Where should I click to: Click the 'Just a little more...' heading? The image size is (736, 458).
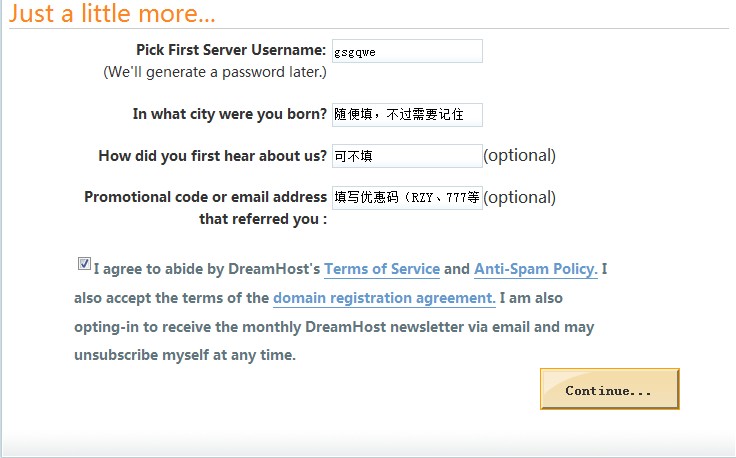(112, 13)
